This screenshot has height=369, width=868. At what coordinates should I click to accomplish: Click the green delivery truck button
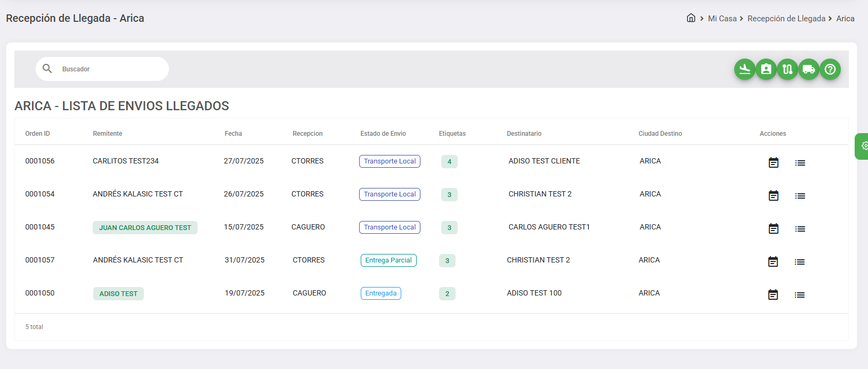pyautogui.click(x=808, y=69)
